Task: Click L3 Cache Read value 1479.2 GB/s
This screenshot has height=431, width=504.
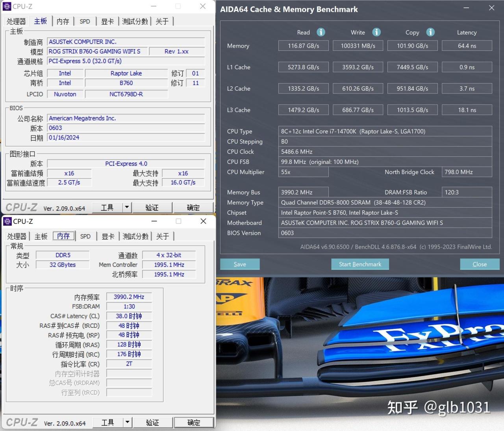Action: [303, 110]
